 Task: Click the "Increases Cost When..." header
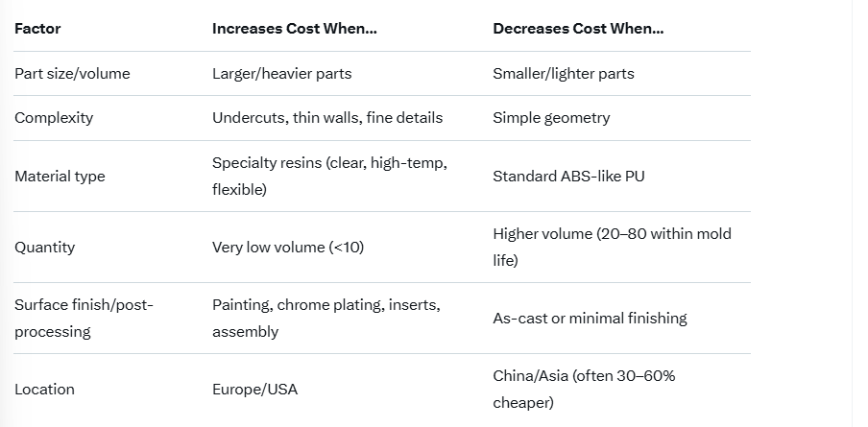coord(294,29)
